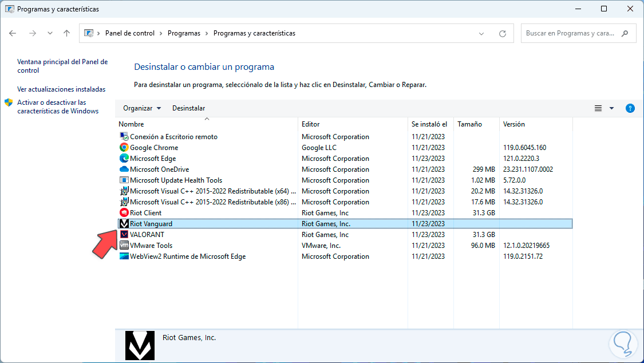644x363 pixels.
Task: Select the Riot Client entry name
Action: [x=145, y=213]
